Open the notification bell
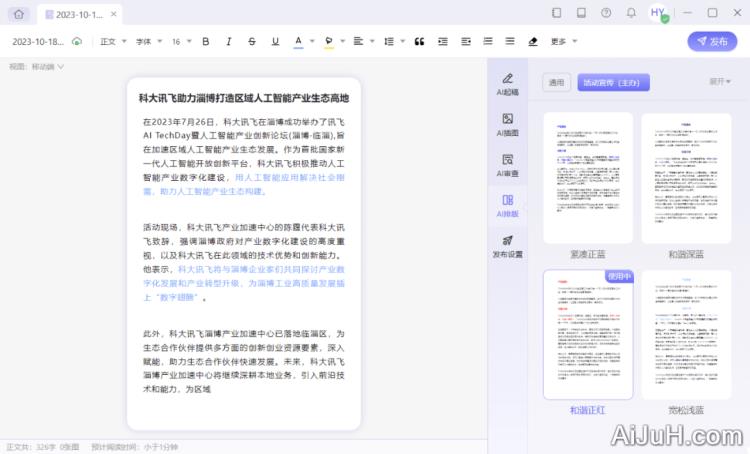The width and height of the screenshot is (750, 454). click(631, 13)
